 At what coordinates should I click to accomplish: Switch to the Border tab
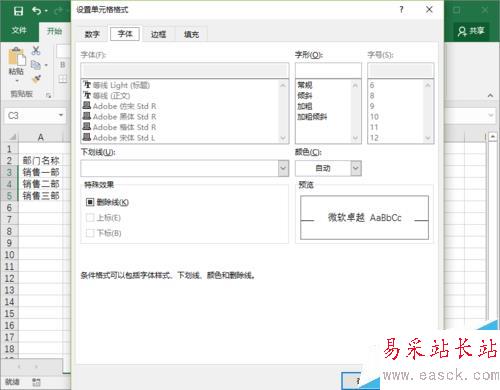pyautogui.click(x=158, y=34)
